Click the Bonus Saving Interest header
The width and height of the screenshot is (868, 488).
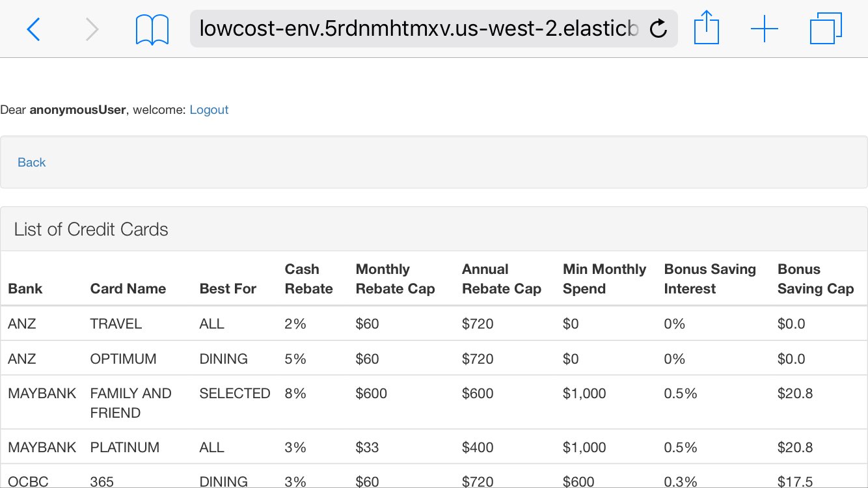709,279
